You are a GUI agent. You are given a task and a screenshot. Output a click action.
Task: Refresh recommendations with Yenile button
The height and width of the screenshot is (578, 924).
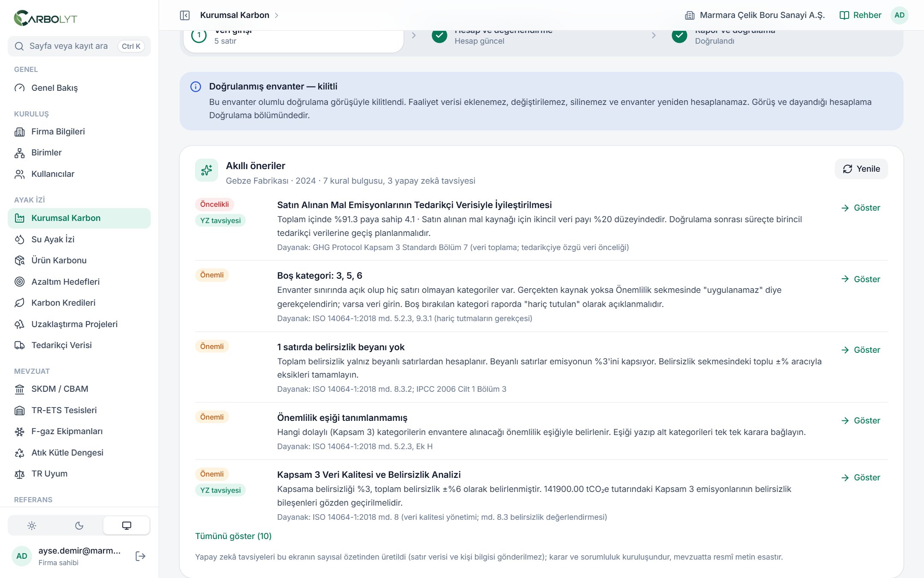pos(861,169)
